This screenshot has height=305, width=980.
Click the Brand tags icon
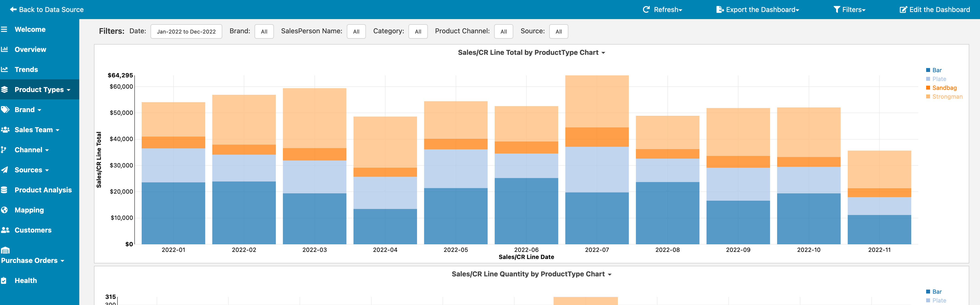point(5,110)
